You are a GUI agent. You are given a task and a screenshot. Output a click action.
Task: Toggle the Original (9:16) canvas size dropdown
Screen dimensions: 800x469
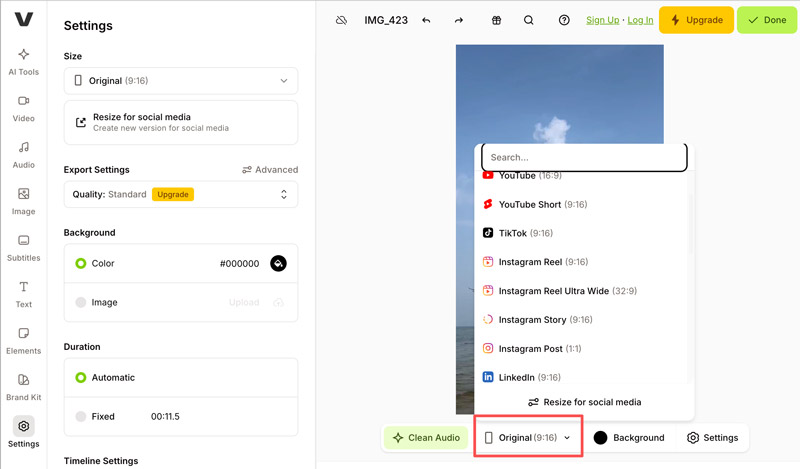pyautogui.click(x=528, y=438)
